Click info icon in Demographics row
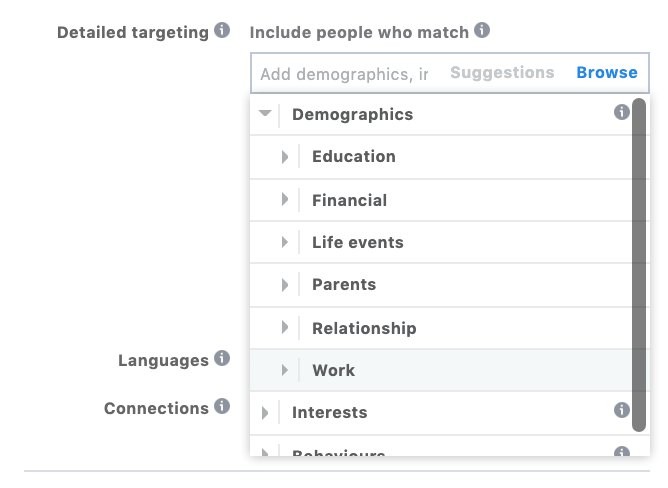Image resolution: width=668 pixels, height=488 pixels. (x=621, y=113)
